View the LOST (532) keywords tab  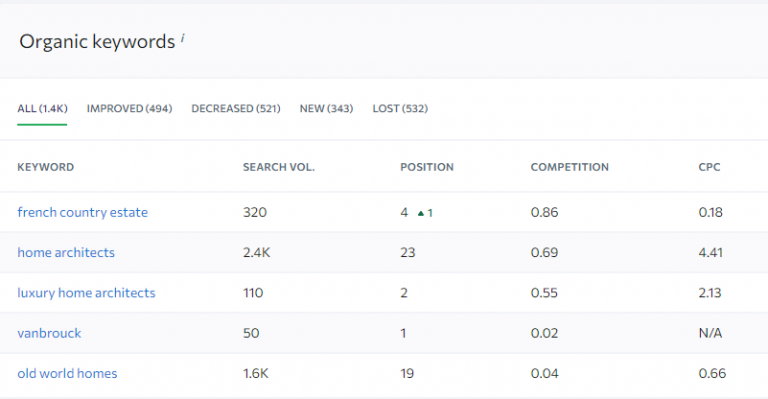400,108
